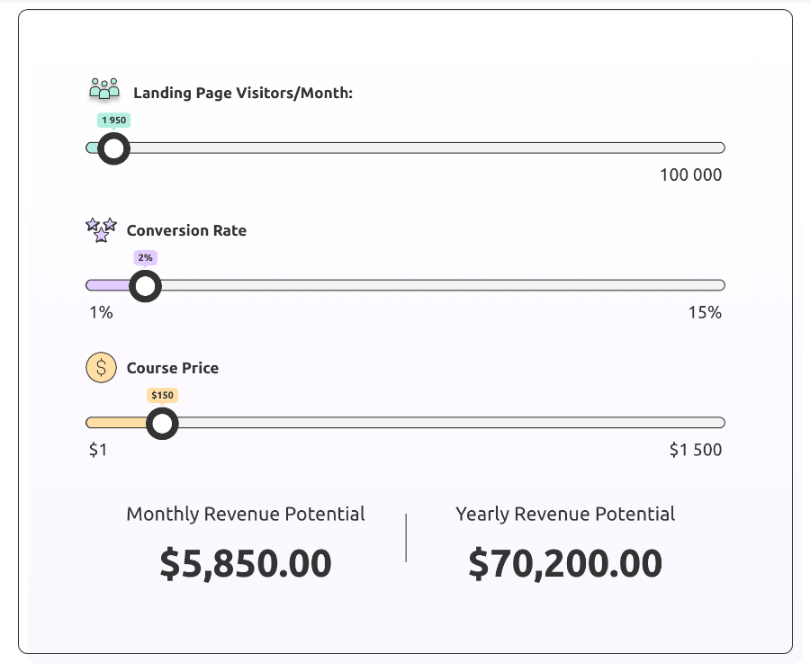Click the $1 minimum price label
This screenshot has width=810, height=672.
(x=98, y=450)
